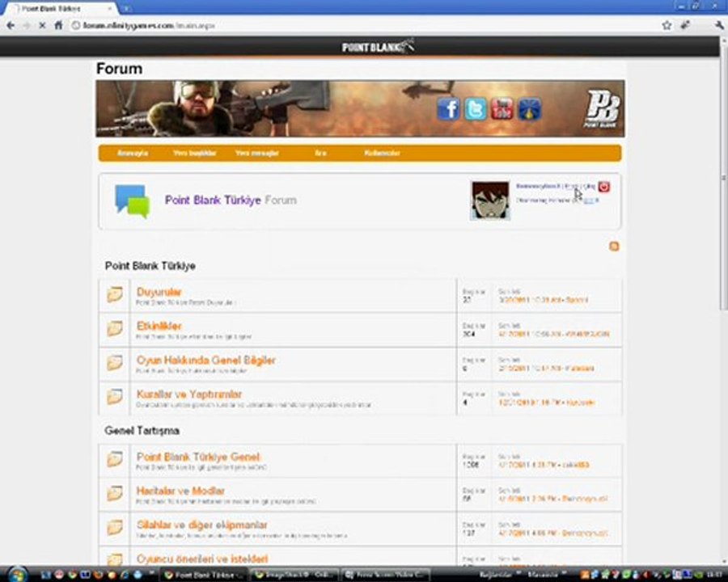This screenshot has height=582, width=728.
Task: Open the new tab button
Action: [126, 8]
